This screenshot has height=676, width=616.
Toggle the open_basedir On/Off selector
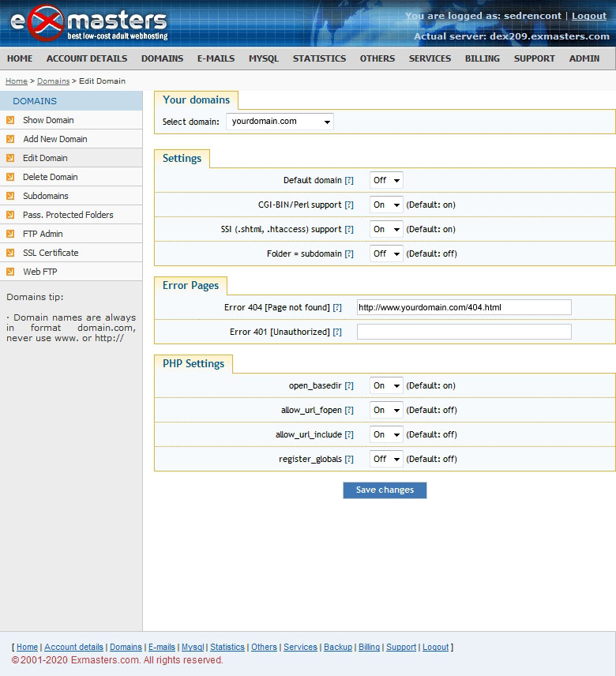[386, 385]
